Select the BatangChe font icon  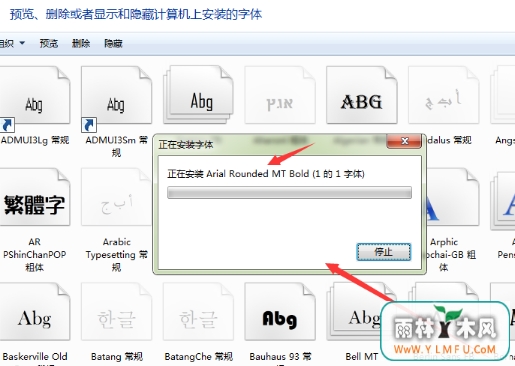pyautogui.click(x=198, y=312)
